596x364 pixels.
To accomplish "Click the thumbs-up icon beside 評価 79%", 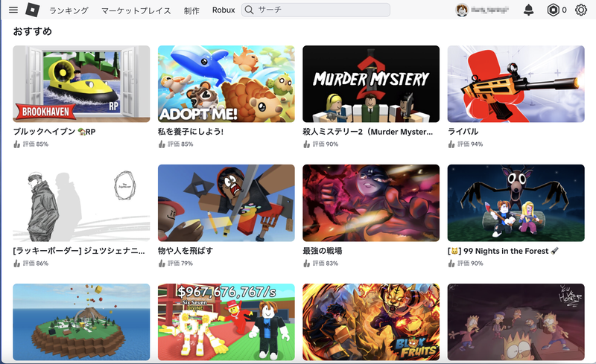I will (x=162, y=263).
